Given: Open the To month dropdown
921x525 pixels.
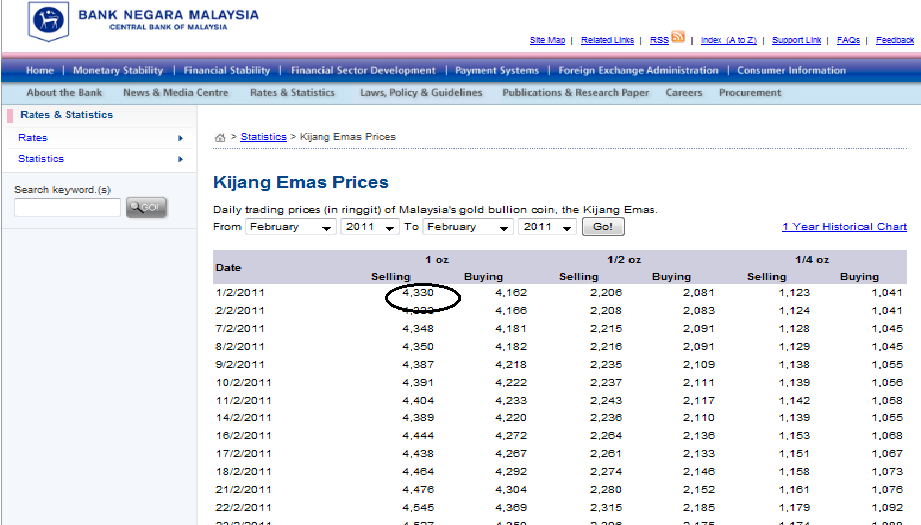Looking at the screenshot, I should 468,227.
